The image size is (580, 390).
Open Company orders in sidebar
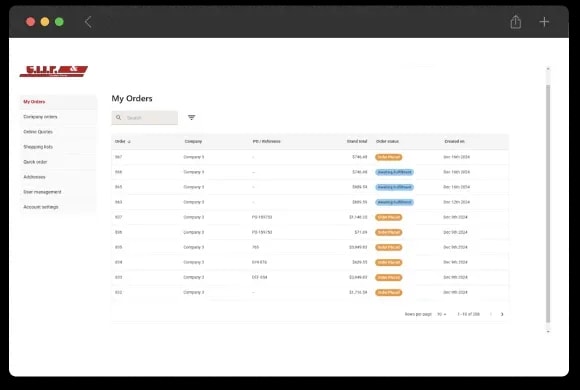58,117
